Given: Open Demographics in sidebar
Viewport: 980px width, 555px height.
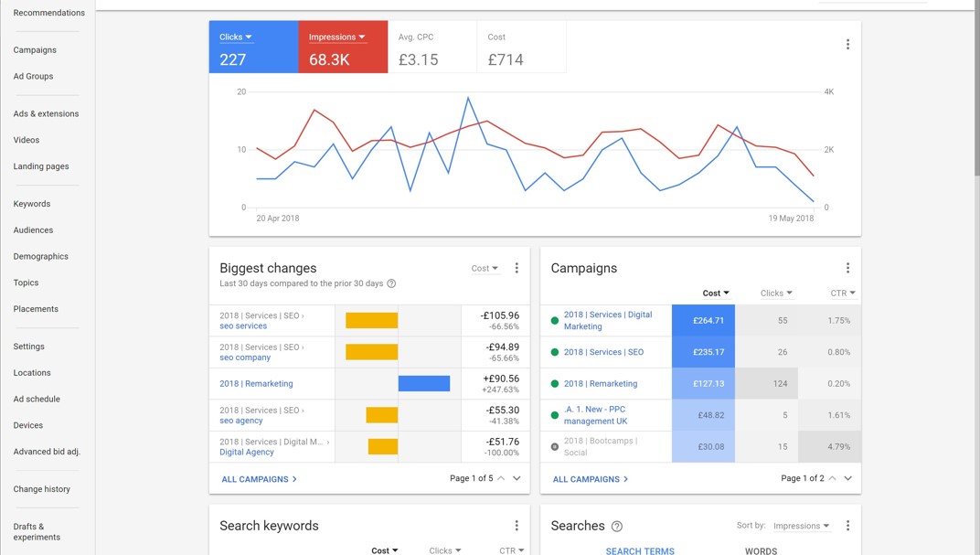Looking at the screenshot, I should pyautogui.click(x=40, y=256).
